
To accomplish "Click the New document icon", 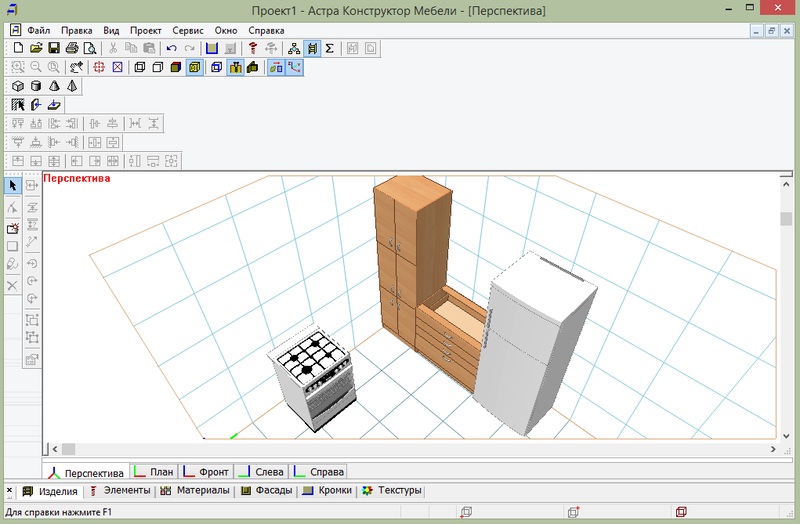I will (x=18, y=48).
